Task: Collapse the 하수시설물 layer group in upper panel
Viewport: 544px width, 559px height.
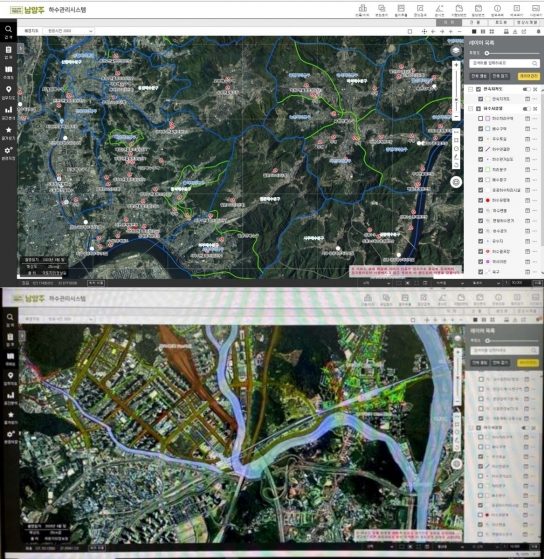Action: pos(471,108)
